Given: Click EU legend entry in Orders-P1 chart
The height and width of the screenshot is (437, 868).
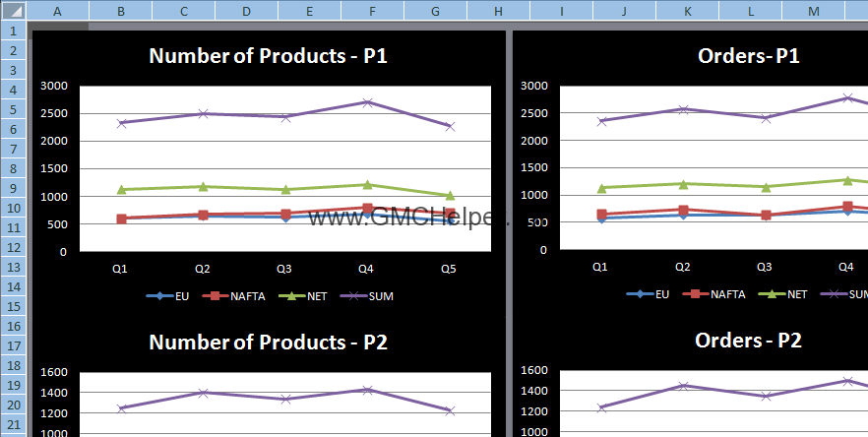Looking at the screenshot, I should pyautogui.click(x=648, y=293).
